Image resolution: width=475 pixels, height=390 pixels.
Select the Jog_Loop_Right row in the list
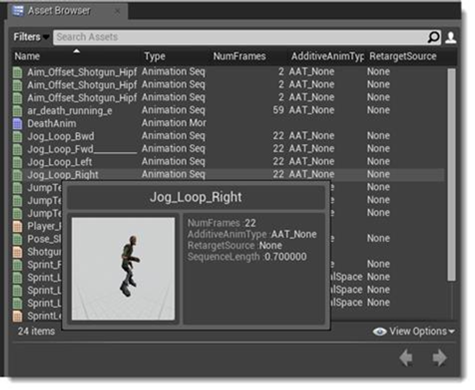click(228, 175)
